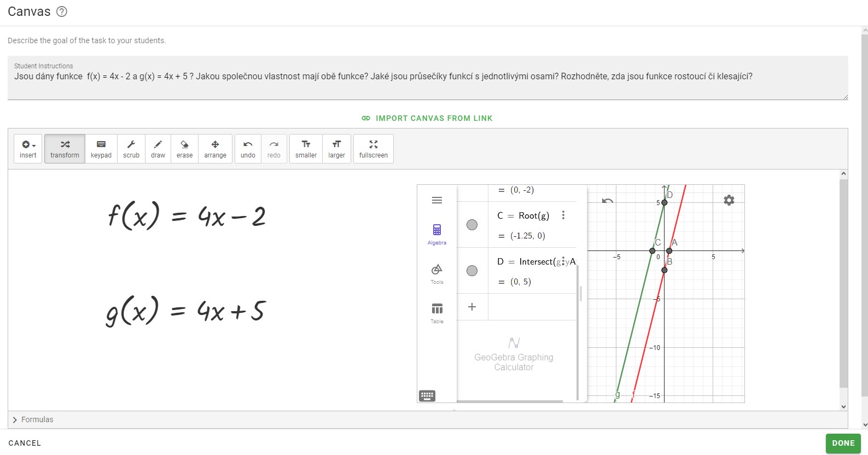This screenshot has width=868, height=455.
Task: Toggle visibility circle for point C
Action: tap(472, 225)
